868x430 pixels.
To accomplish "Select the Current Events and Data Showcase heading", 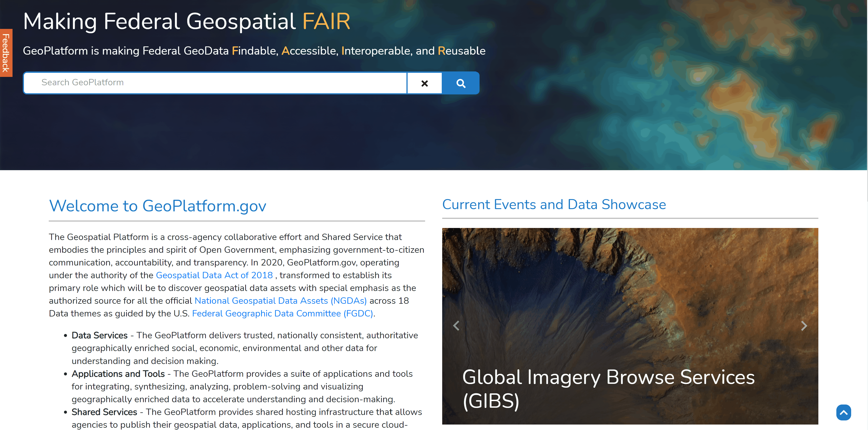I will (x=554, y=204).
